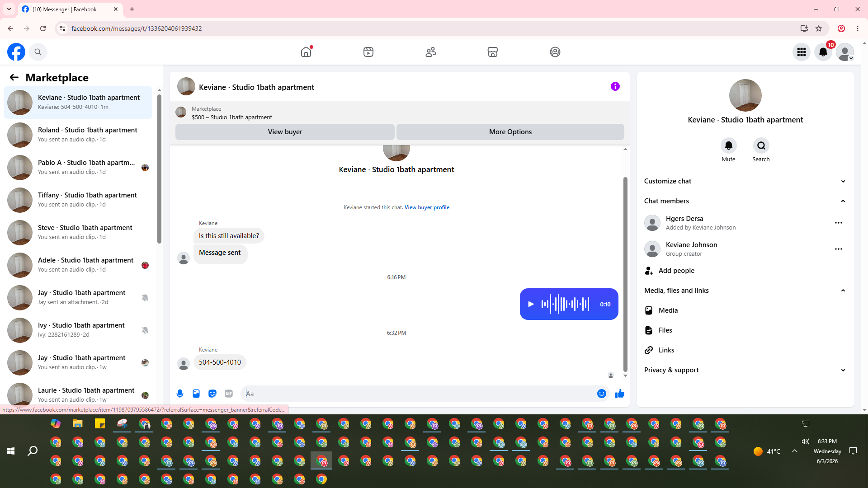Open Steve Studio 1bath apartment chat
868x488 pixels.
78,233
